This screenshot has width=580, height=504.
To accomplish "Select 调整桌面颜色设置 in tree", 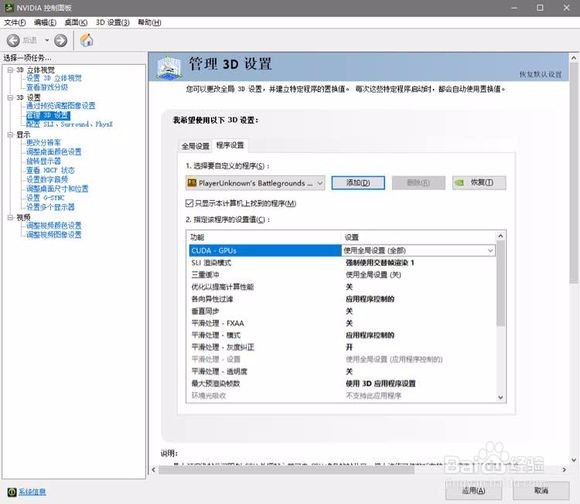I will (54, 152).
